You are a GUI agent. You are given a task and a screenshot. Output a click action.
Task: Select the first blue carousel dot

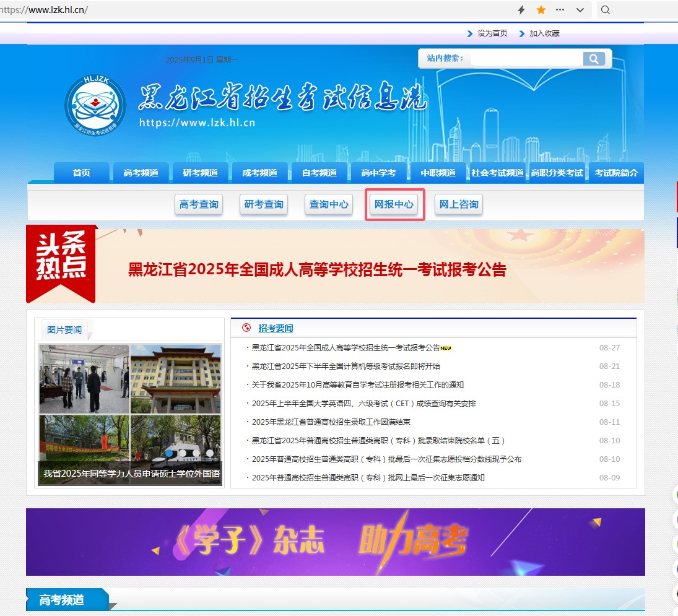click(169, 453)
